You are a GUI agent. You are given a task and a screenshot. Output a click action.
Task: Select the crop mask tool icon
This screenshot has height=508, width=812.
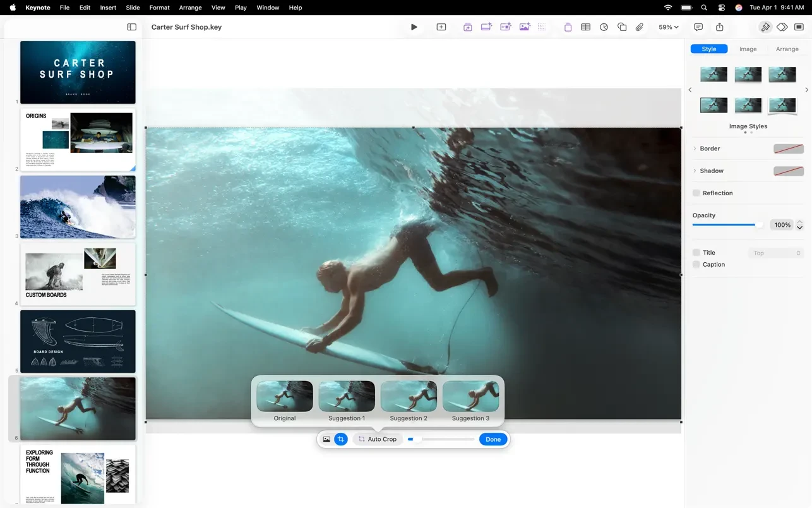(341, 439)
